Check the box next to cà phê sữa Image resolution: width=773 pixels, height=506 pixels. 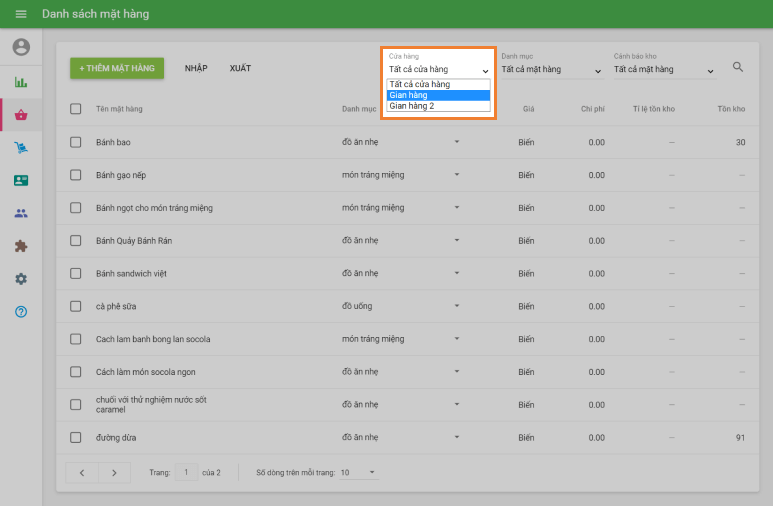pos(76,306)
